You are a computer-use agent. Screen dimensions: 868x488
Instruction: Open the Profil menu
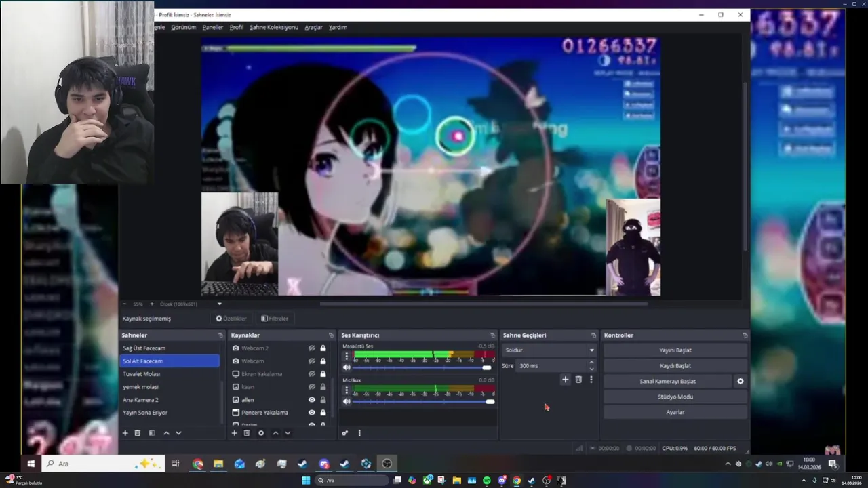click(x=237, y=27)
